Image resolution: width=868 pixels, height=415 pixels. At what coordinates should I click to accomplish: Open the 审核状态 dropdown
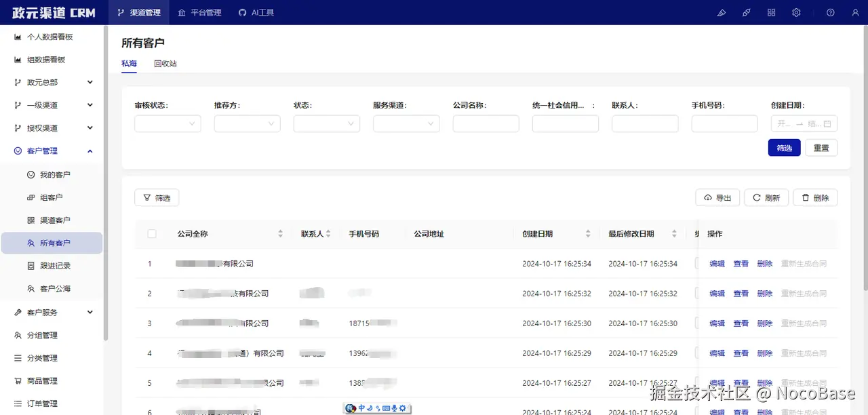(x=167, y=123)
